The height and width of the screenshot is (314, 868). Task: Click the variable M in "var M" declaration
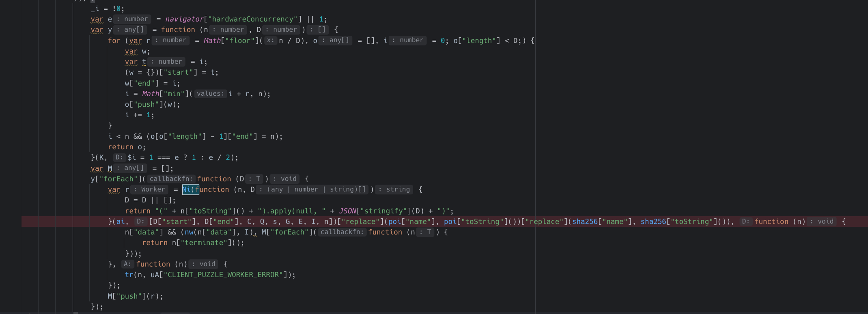(x=110, y=168)
